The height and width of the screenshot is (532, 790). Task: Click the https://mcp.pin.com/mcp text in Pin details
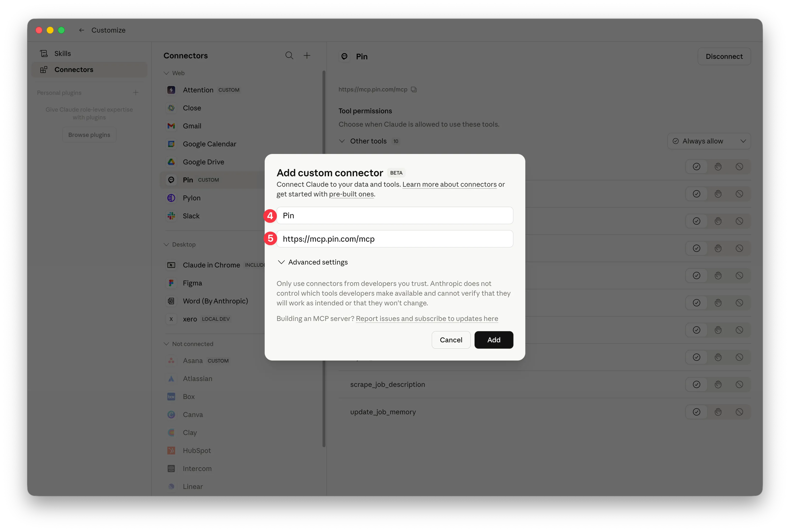point(373,89)
